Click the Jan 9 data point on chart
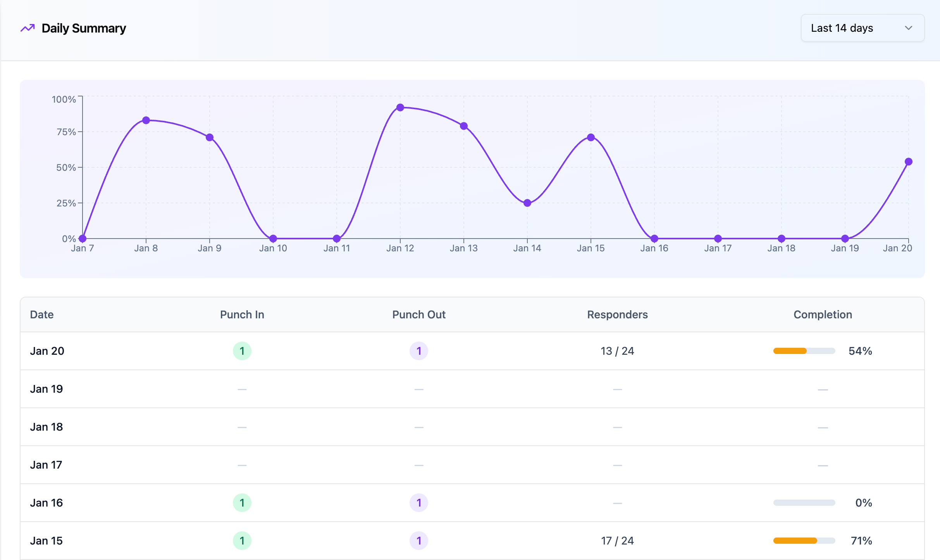Viewport: 940px width, 560px height. (x=210, y=137)
